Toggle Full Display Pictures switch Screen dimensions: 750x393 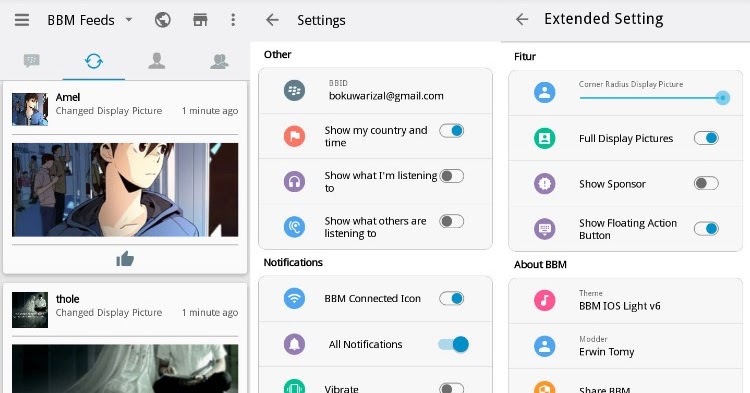706,138
